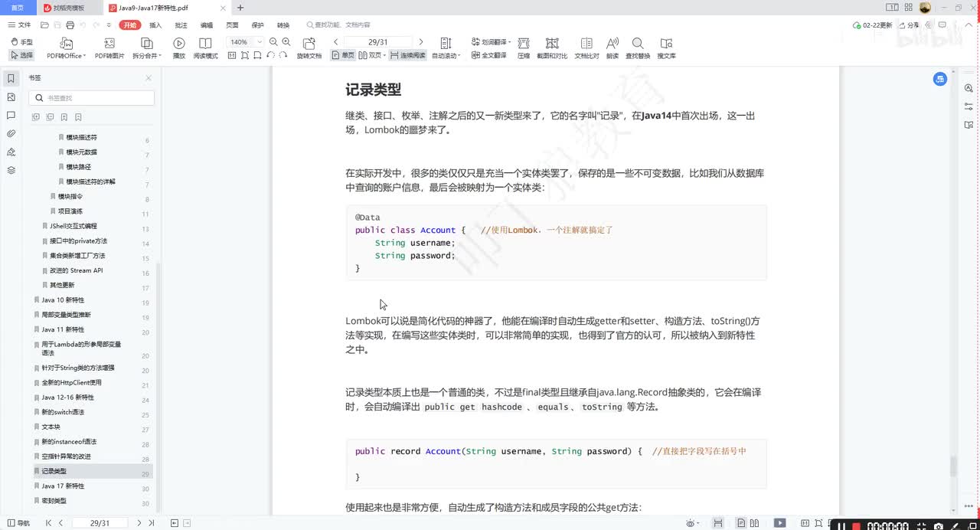Jump to first page in status bar
Image resolution: width=980 pixels, height=530 pixels.
click(48, 523)
